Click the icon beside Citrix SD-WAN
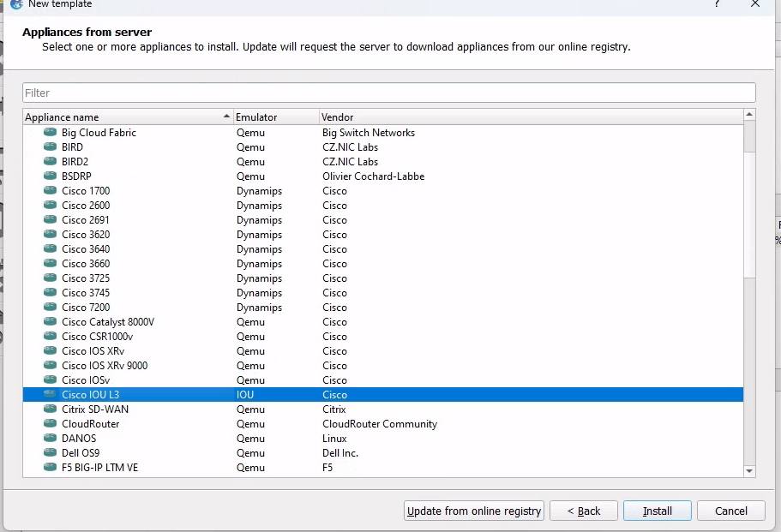781x532 pixels. click(x=50, y=409)
